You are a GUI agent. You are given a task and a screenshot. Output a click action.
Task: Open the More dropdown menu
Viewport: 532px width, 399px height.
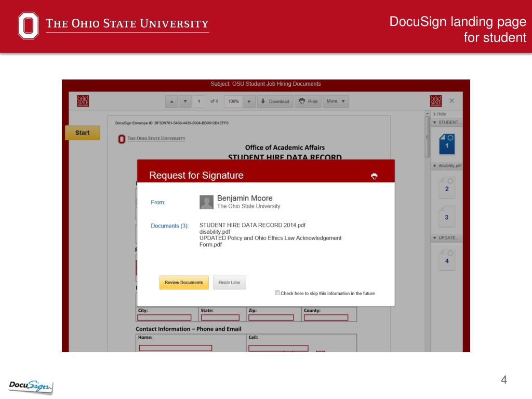[336, 101]
